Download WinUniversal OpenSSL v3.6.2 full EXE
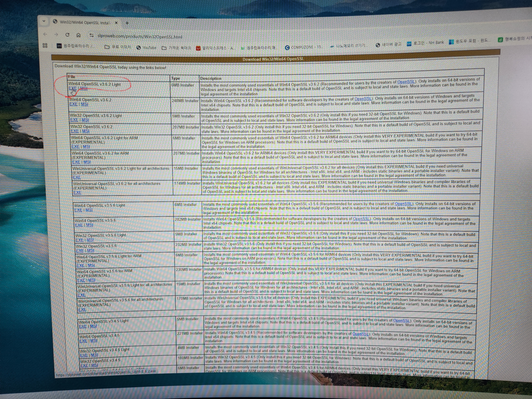The width and height of the screenshot is (532, 399). [77, 192]
